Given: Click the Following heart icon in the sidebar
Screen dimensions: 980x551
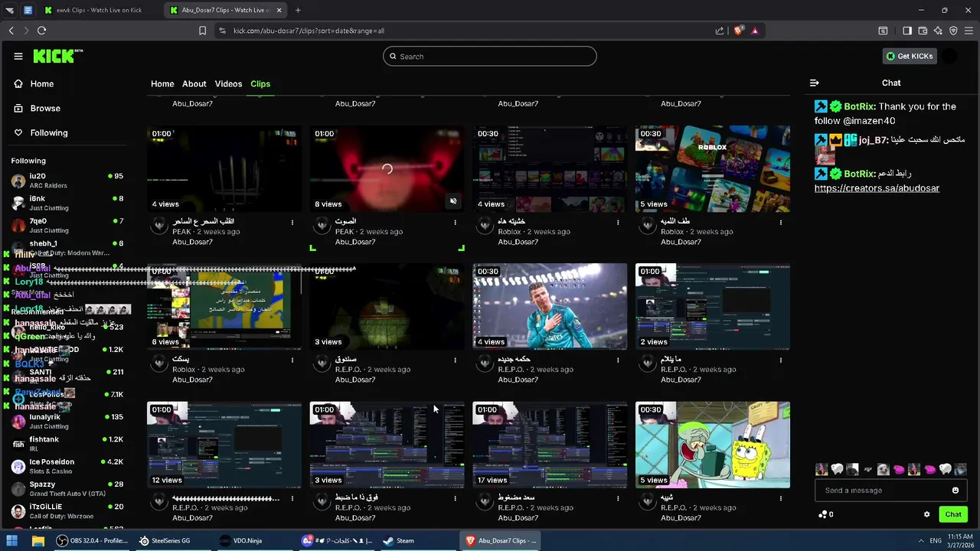Looking at the screenshot, I should click(18, 132).
